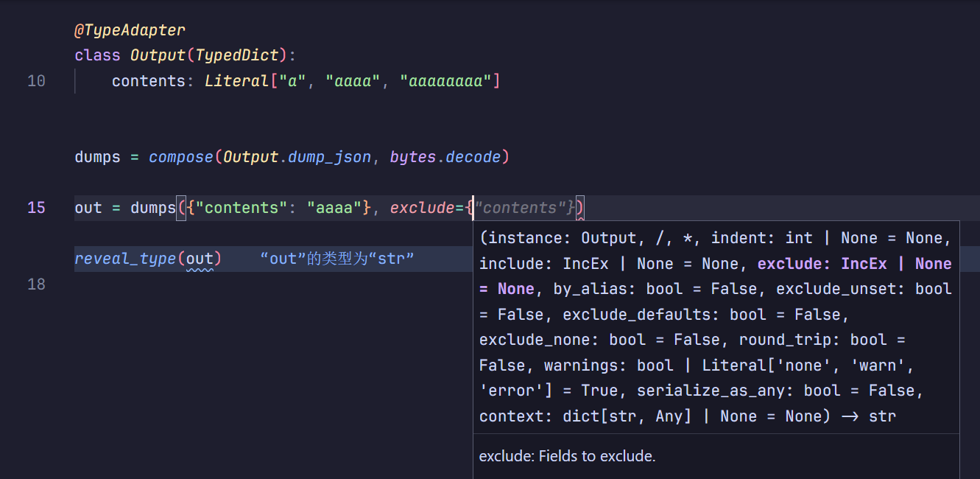Click the compose function call
980x479 pixels.
181,157
